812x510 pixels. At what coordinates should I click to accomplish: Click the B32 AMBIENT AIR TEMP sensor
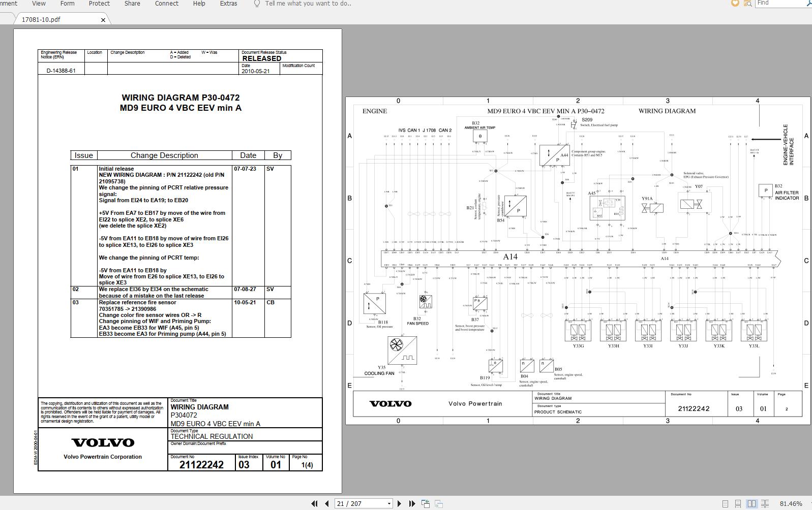tap(480, 136)
